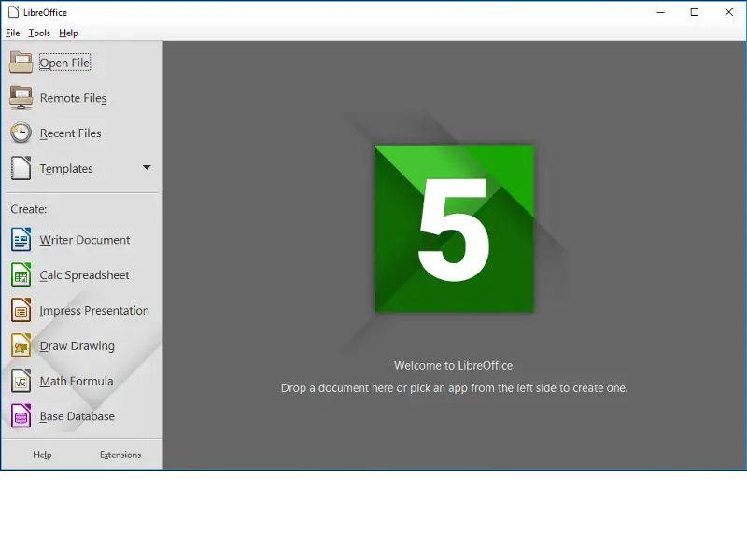The image size is (747, 560).
Task: Create a new Draw Drawing via label
Action: [78, 345]
